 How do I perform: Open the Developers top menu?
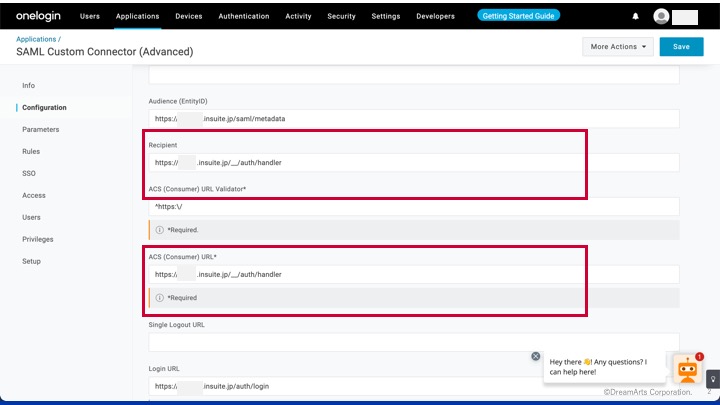coord(435,16)
